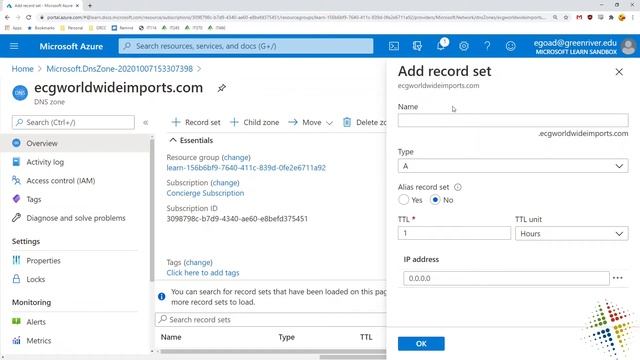Open the TTL unit dropdown

571,233
